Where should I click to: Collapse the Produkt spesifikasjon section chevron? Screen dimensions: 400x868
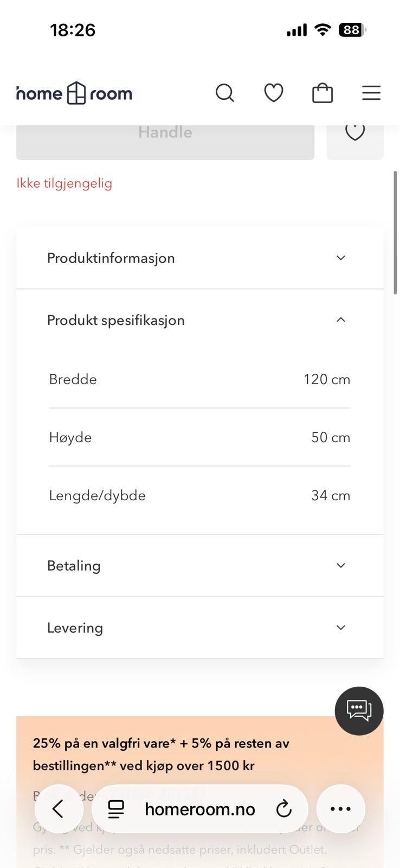pos(340,320)
